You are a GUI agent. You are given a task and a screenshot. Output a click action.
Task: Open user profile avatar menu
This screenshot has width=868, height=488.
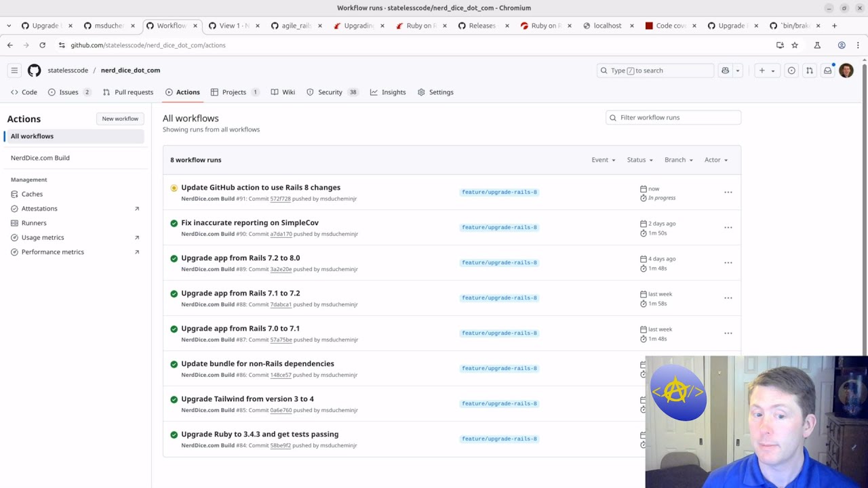(x=846, y=70)
